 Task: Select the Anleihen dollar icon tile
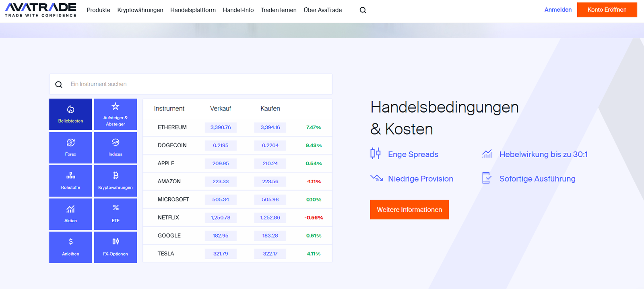(70, 248)
